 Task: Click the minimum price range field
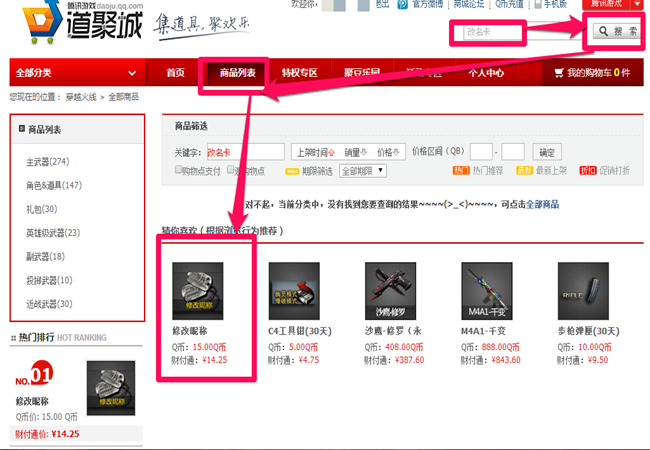481,152
